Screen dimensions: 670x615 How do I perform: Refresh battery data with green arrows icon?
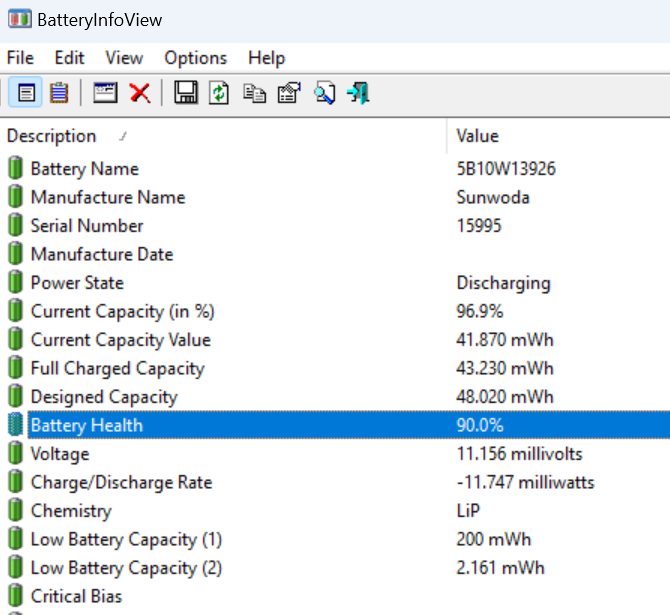pyautogui.click(x=219, y=93)
